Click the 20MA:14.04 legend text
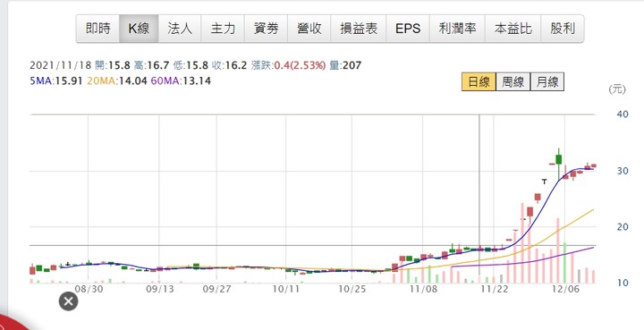The width and height of the screenshot is (644, 330). point(116,80)
